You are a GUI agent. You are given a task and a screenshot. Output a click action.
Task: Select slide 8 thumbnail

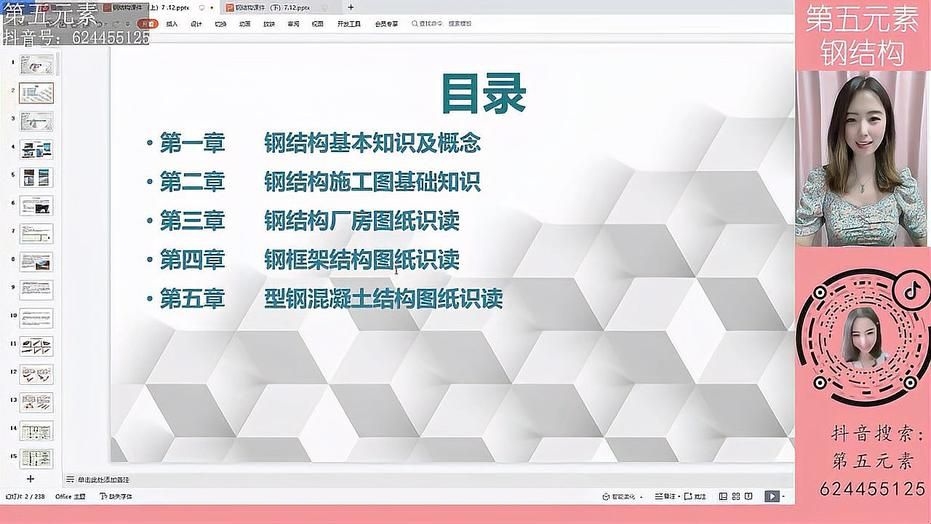pyautogui.click(x=37, y=262)
